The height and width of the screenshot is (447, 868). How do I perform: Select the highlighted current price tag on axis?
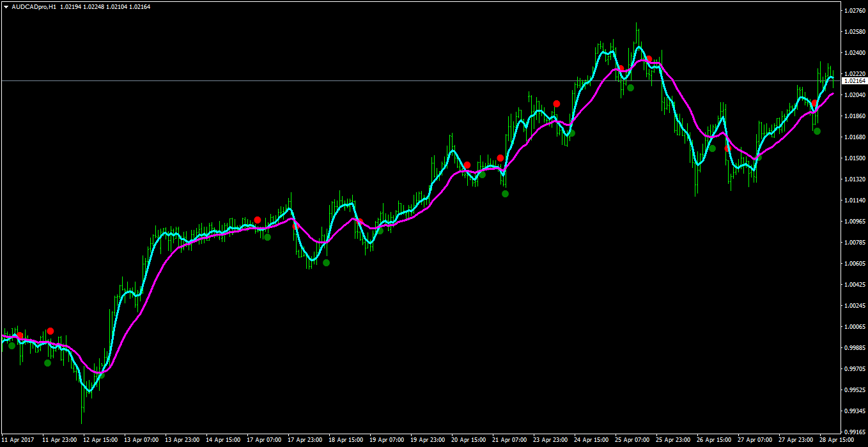(855, 81)
